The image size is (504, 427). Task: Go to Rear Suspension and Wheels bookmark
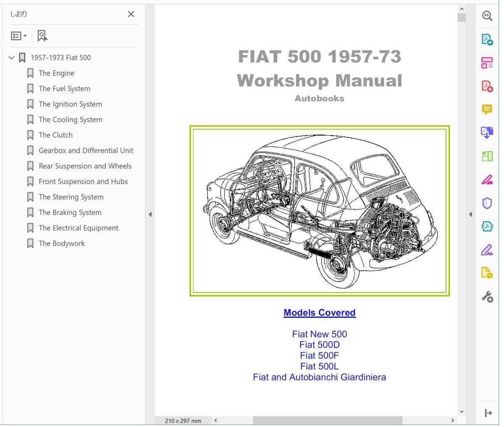[85, 166]
